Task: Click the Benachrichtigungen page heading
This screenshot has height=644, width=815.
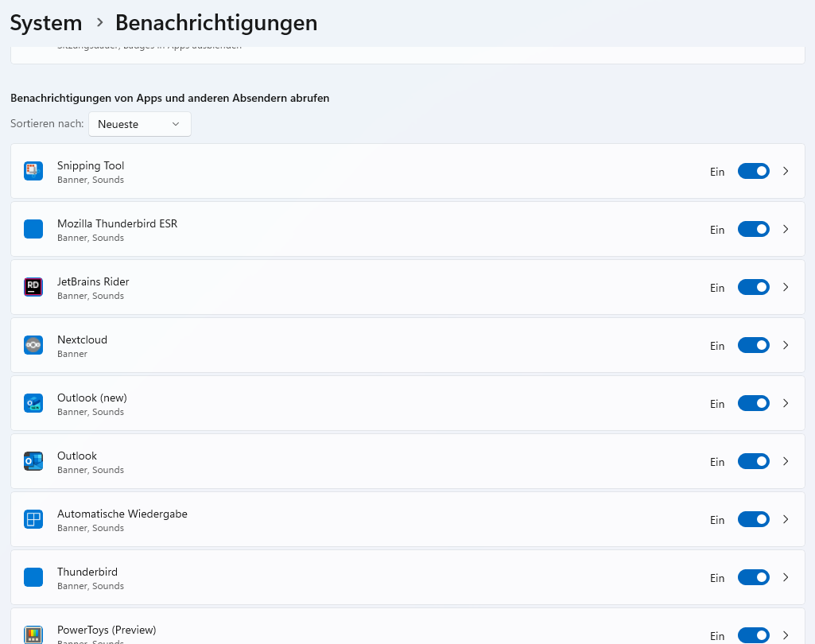Action: tap(216, 23)
